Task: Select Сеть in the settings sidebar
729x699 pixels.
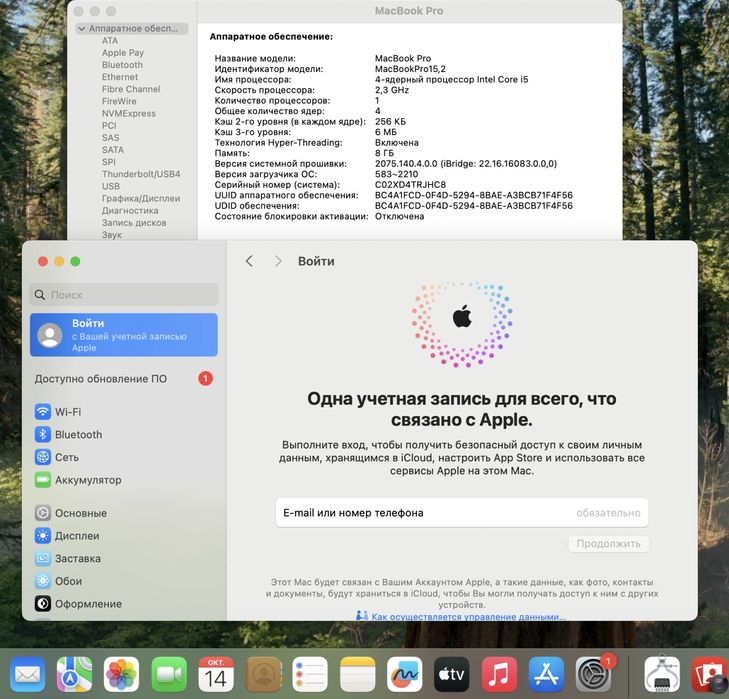Action: tap(57, 457)
